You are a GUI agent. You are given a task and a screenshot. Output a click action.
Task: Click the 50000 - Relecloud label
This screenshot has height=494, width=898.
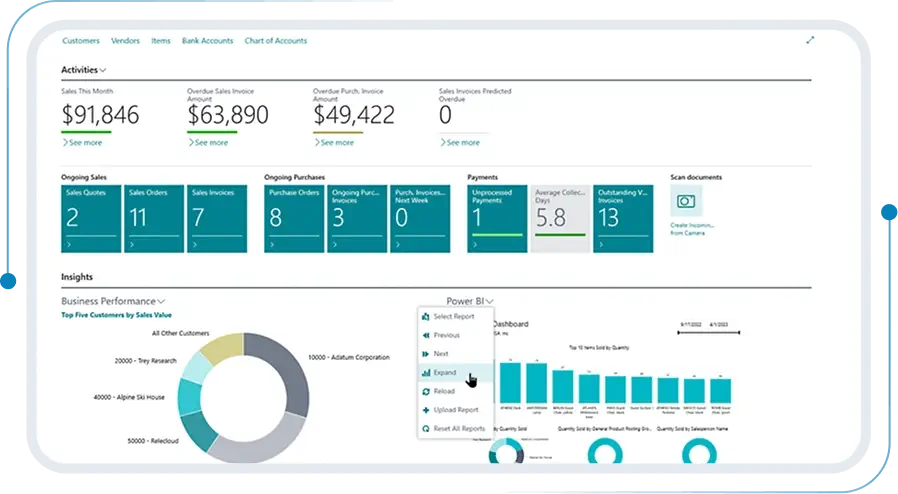(x=153, y=441)
